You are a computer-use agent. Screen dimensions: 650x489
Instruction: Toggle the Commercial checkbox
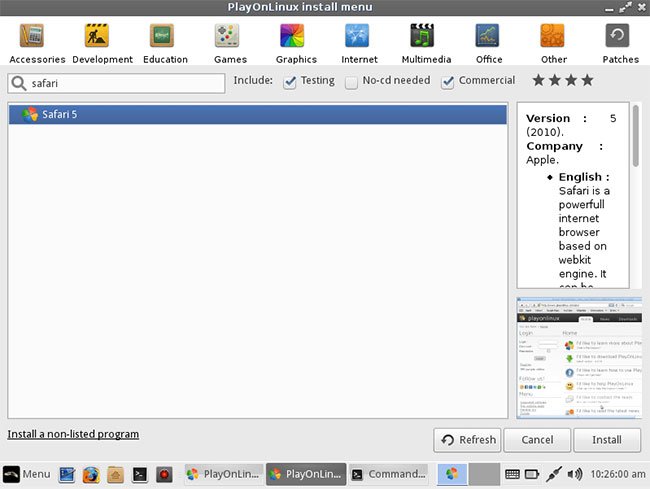(x=447, y=82)
